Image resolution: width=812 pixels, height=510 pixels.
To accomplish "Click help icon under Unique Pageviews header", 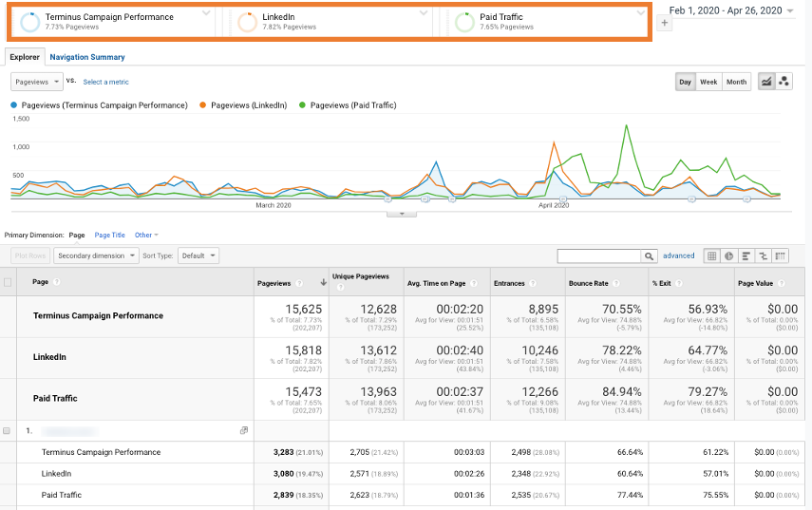I will click(340, 287).
